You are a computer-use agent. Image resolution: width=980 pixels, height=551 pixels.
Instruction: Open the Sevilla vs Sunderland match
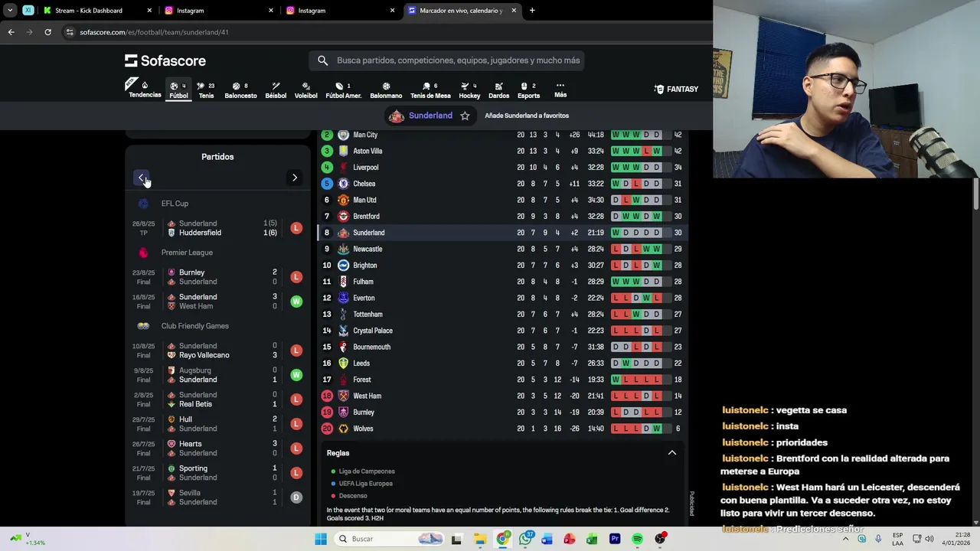tap(217, 497)
